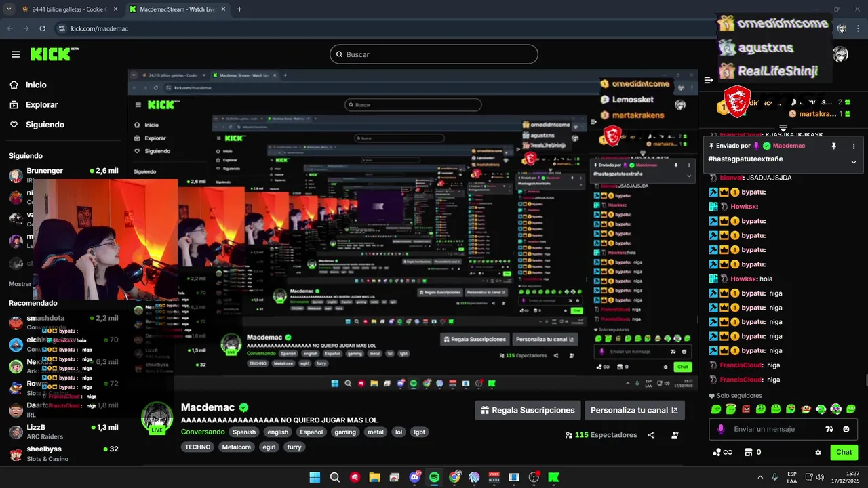This screenshot has width=868, height=488.
Task: Unpin the pinned message
Action: [x=833, y=146]
